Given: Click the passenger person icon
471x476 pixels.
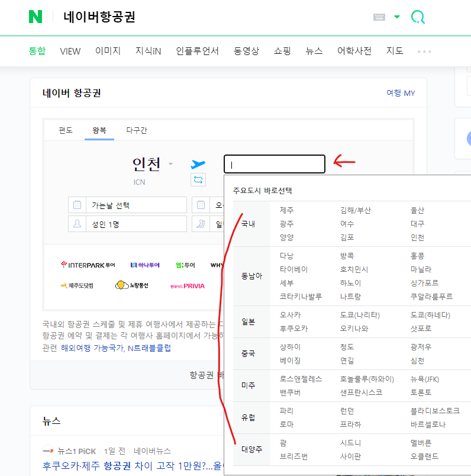Looking at the screenshot, I should (77, 224).
